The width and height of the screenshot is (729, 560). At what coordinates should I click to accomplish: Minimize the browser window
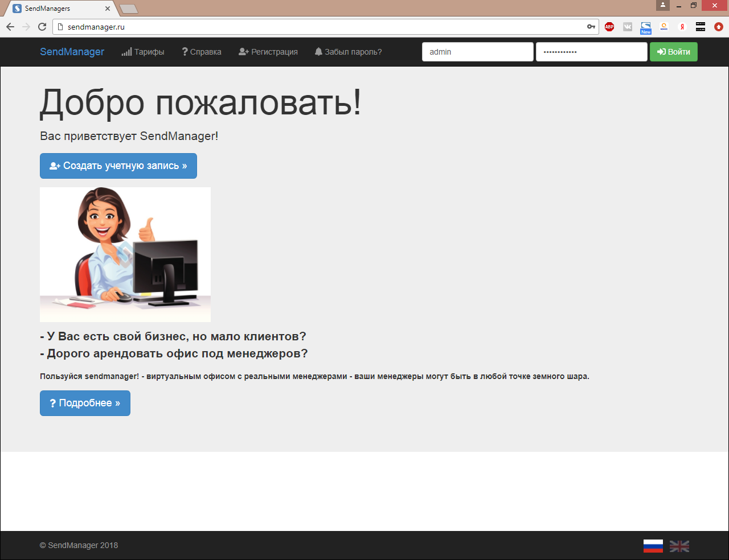(679, 6)
